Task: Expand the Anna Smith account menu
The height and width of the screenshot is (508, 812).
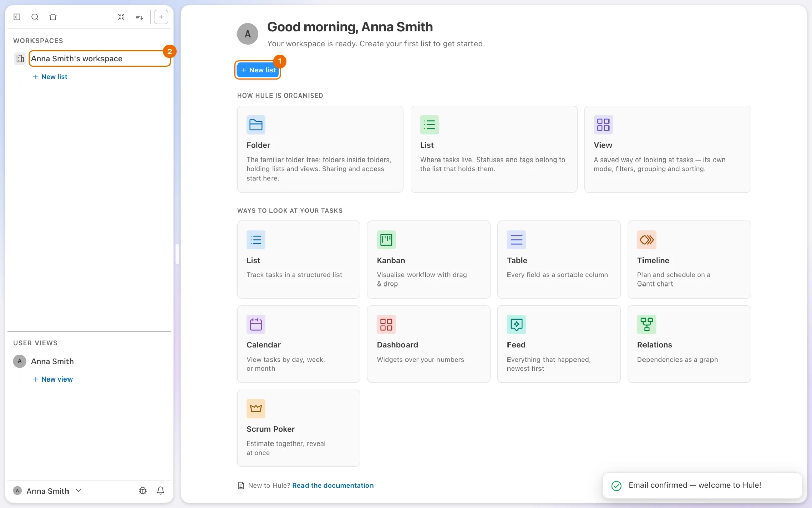Action: 47,491
